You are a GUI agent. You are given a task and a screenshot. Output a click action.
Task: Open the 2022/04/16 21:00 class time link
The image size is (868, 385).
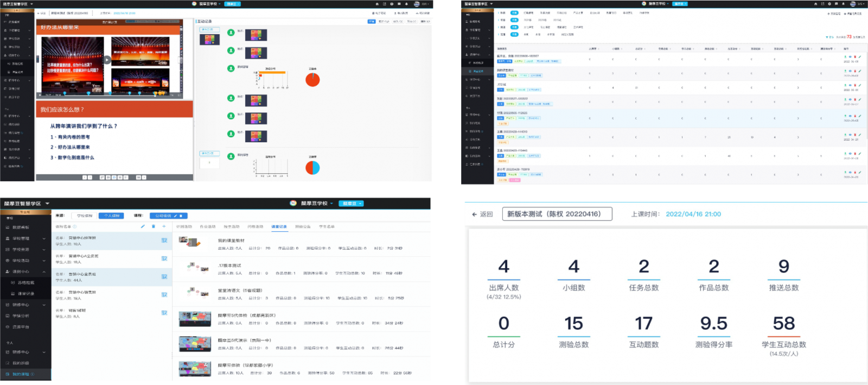[x=693, y=214]
